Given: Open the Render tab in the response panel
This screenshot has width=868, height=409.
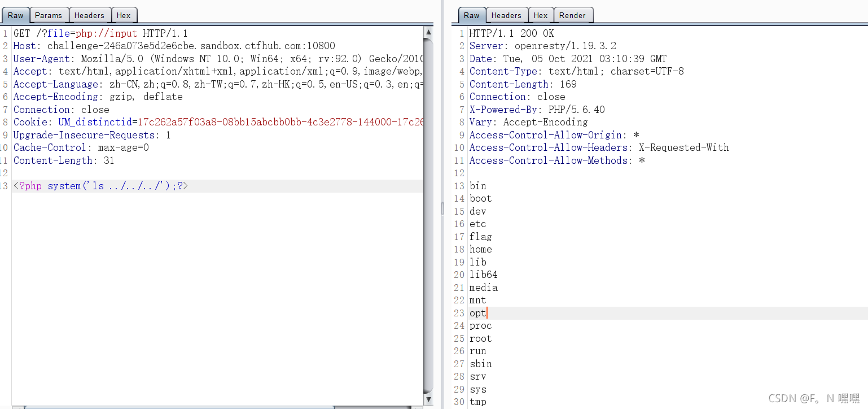Looking at the screenshot, I should [573, 15].
